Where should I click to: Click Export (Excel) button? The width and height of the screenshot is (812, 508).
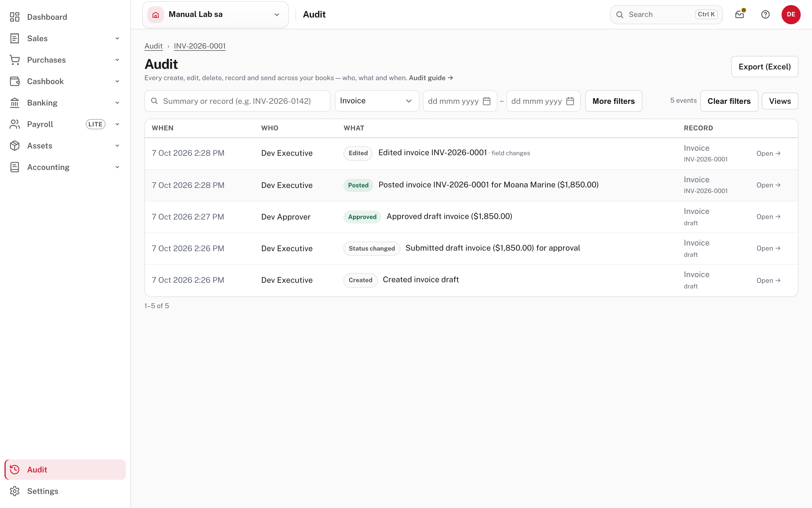[x=765, y=67]
